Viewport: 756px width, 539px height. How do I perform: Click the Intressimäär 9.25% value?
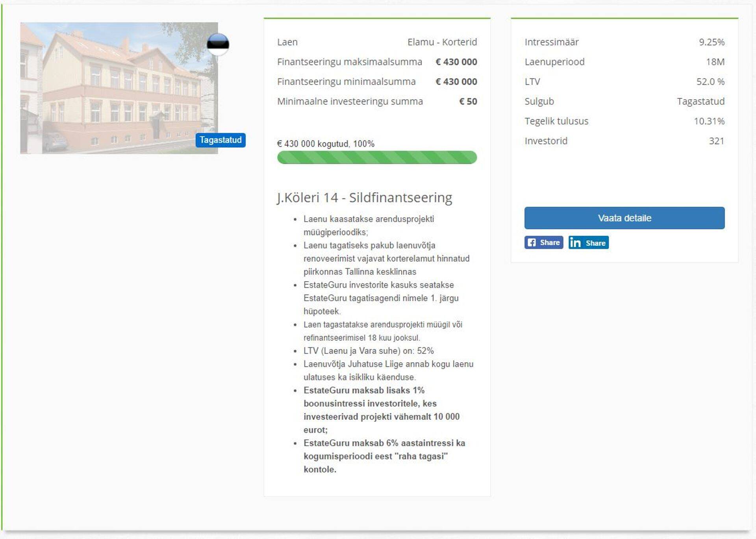[x=711, y=42]
